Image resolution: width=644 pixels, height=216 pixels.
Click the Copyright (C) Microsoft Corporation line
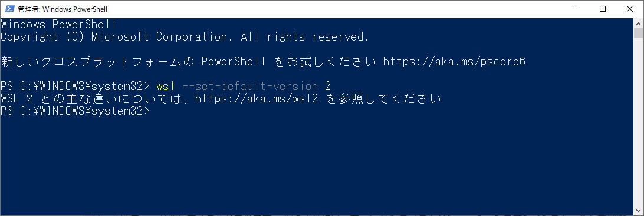(185, 37)
